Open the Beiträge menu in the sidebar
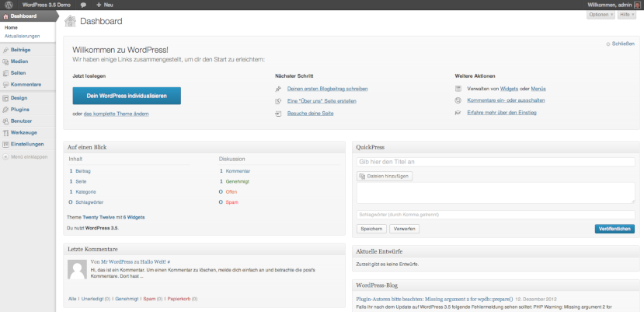The width and height of the screenshot is (644, 312). pyautogui.click(x=27, y=50)
